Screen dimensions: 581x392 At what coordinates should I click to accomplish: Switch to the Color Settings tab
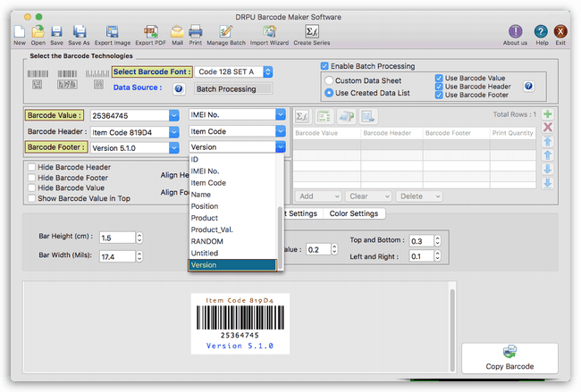(355, 213)
